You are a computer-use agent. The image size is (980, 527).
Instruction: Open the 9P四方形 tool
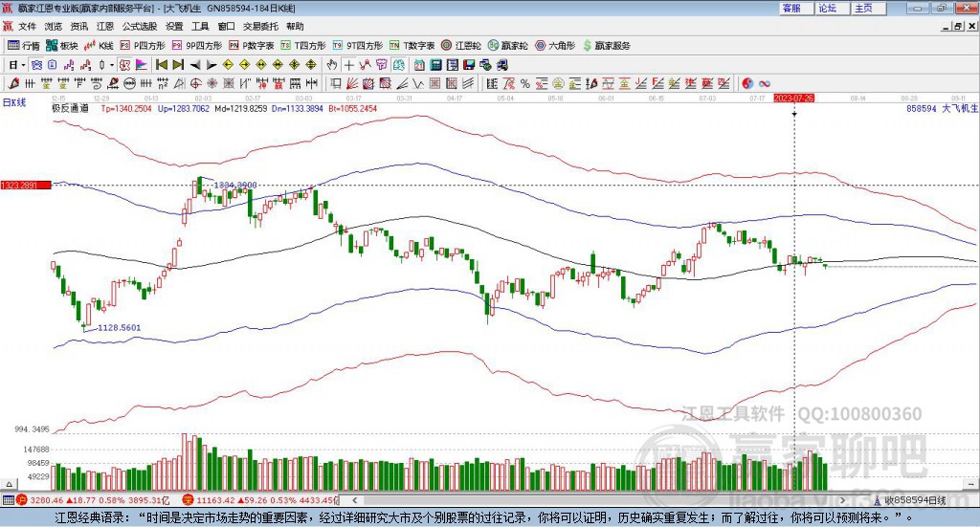pos(197,46)
